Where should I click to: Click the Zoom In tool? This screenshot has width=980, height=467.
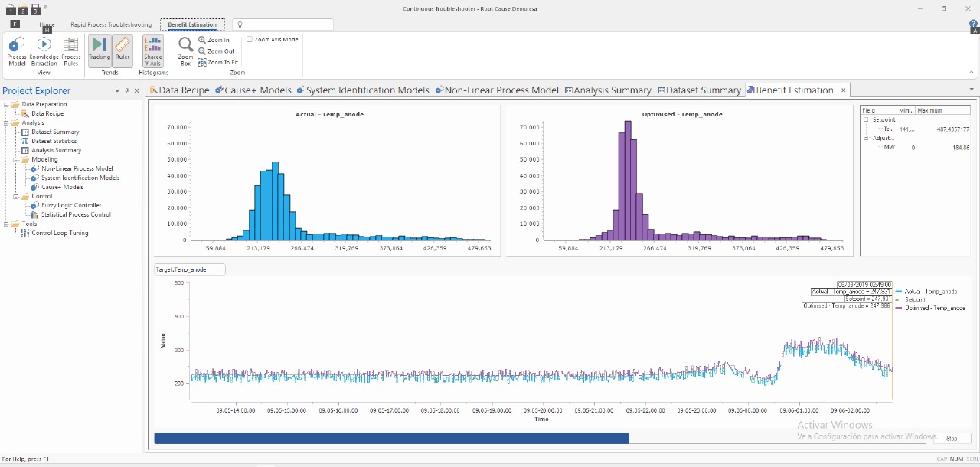coord(214,40)
